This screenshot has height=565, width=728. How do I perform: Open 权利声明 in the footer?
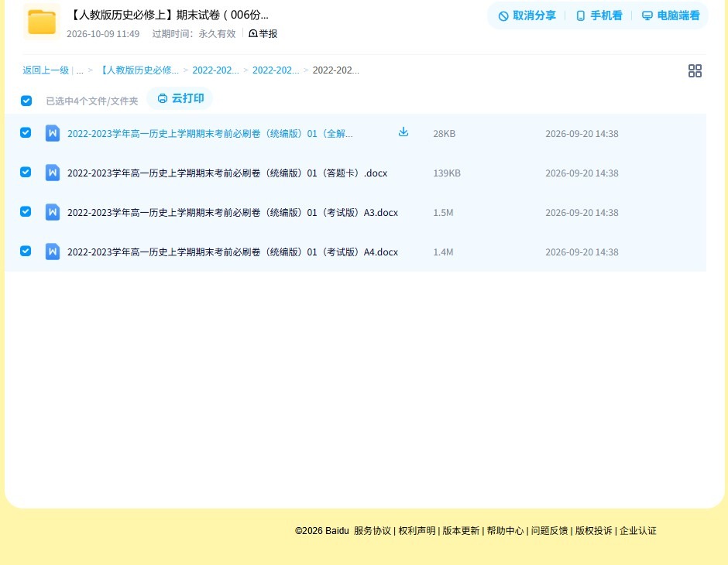tap(417, 531)
